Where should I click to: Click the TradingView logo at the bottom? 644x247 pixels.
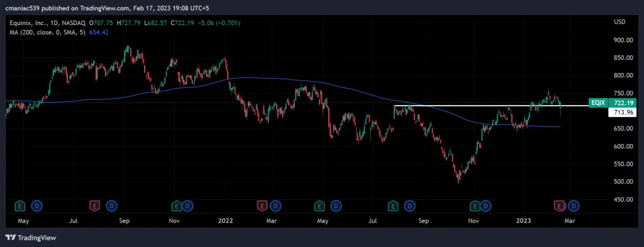tap(30, 238)
